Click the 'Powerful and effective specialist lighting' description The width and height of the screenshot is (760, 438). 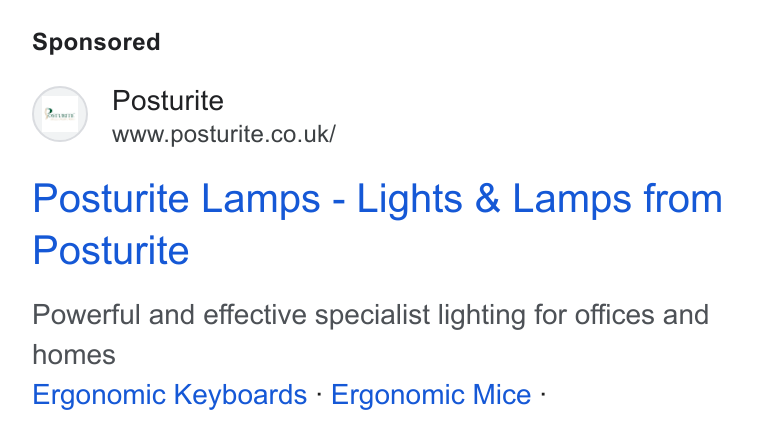(x=371, y=334)
